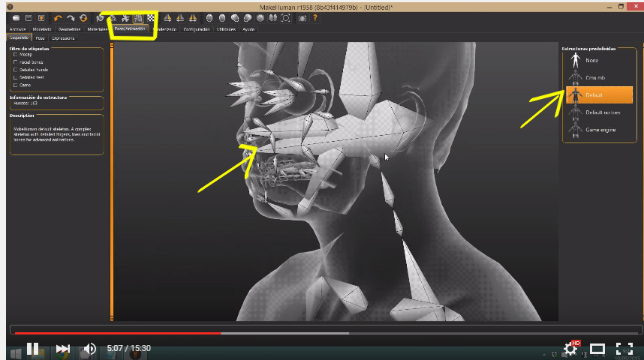The width and height of the screenshot is (644, 360).
Task: Click the Windows Start button in taskbar
Action: [16, 354]
